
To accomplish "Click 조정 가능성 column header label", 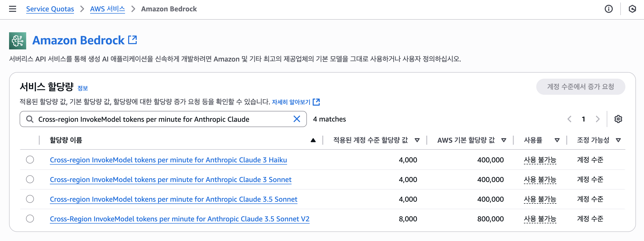I will click(593, 140).
